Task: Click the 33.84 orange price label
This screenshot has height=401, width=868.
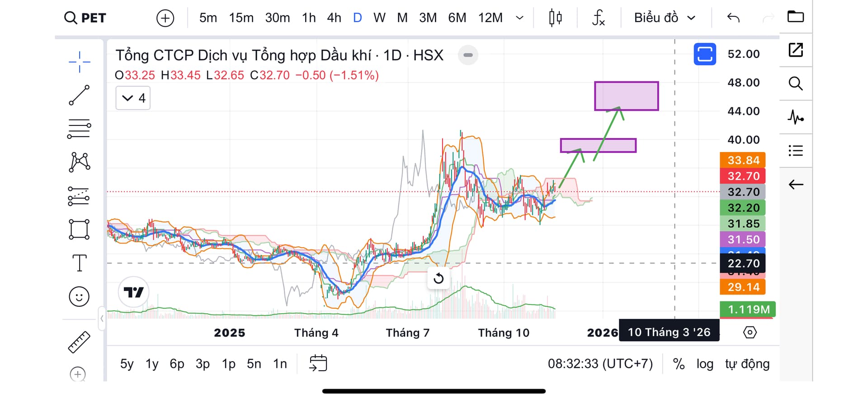Action: coord(743,160)
